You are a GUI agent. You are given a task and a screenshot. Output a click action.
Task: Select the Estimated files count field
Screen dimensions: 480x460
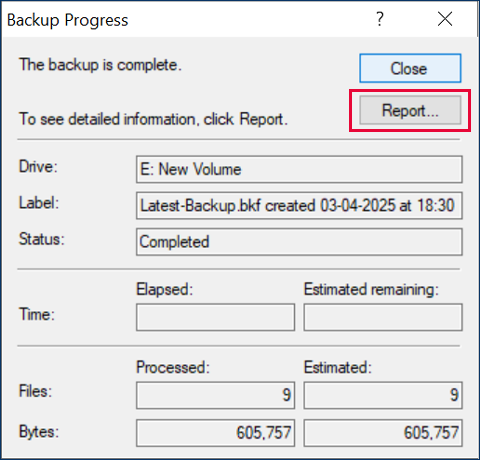coord(383,395)
